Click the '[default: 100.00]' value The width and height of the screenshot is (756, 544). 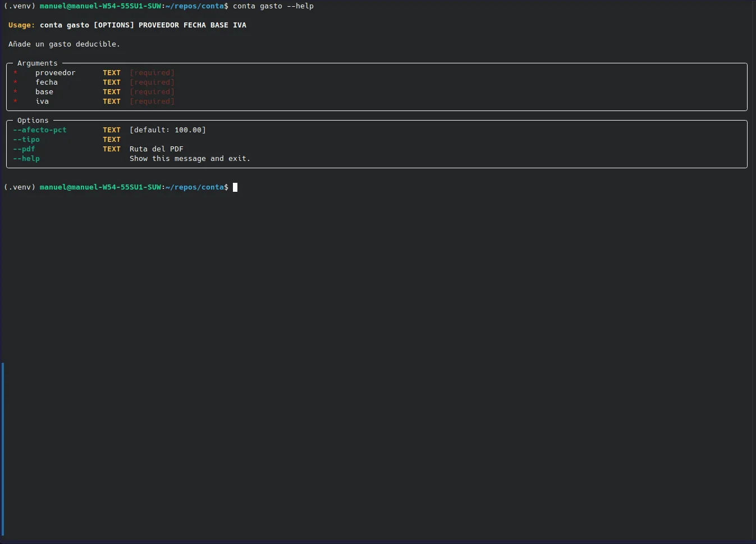click(167, 130)
